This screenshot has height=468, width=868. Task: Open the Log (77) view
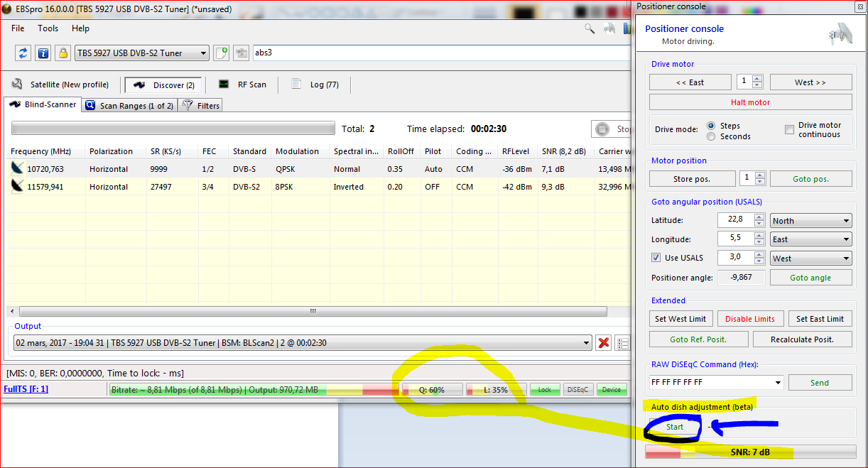click(x=316, y=85)
